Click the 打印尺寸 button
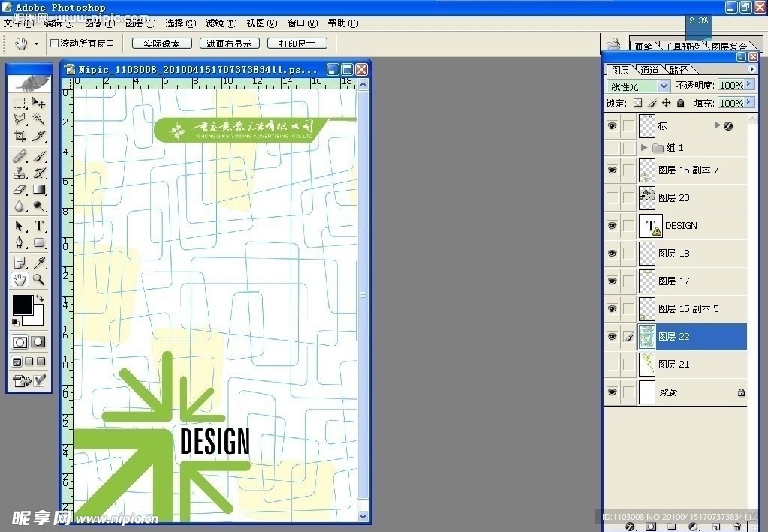This screenshot has width=768, height=532. click(297, 44)
